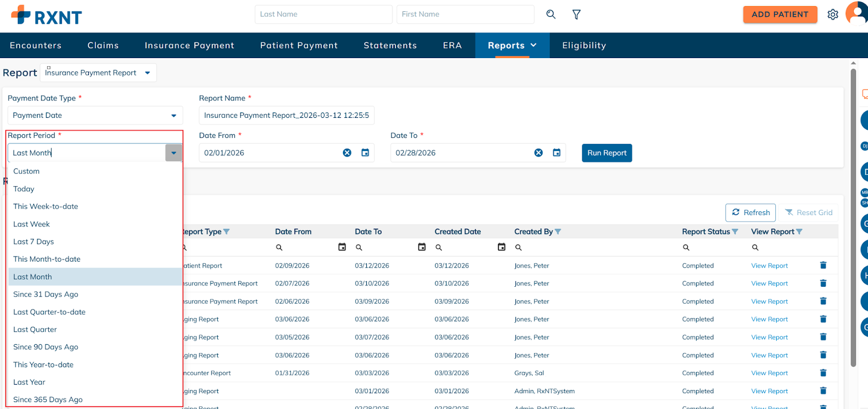Open the user profile avatar
868x409 pixels.
[x=857, y=14]
